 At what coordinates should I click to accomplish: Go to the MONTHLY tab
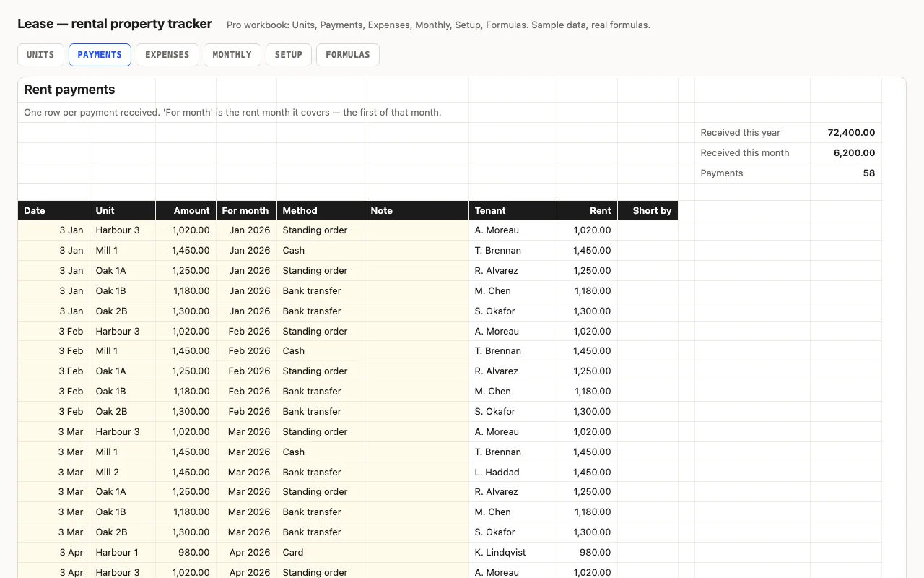pyautogui.click(x=232, y=55)
